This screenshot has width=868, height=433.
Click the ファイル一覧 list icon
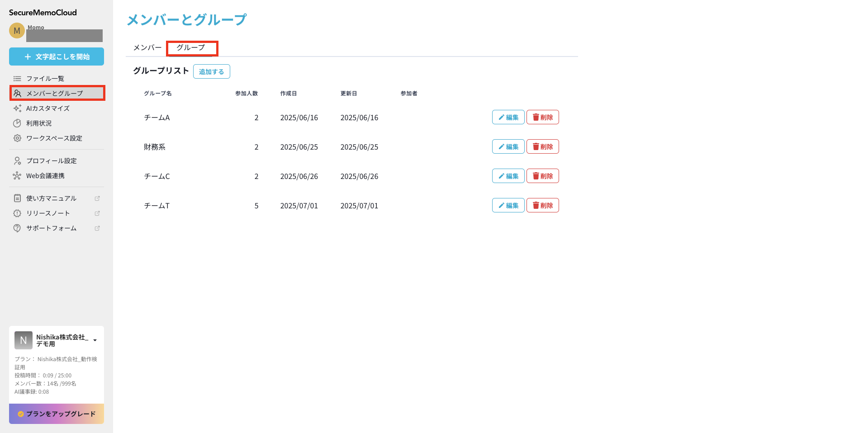click(17, 79)
